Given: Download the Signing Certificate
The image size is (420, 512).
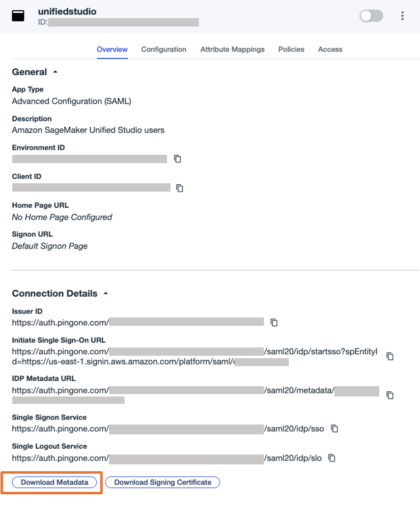Looking at the screenshot, I should (x=162, y=482).
